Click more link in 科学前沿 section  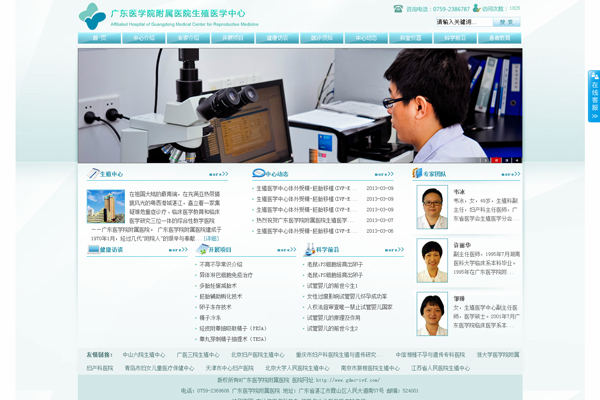point(394,250)
